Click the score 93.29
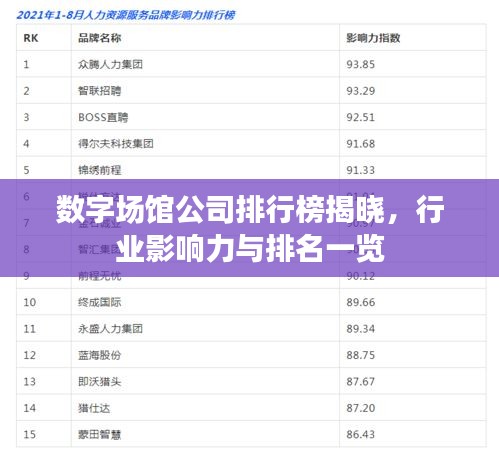 pos(361,91)
